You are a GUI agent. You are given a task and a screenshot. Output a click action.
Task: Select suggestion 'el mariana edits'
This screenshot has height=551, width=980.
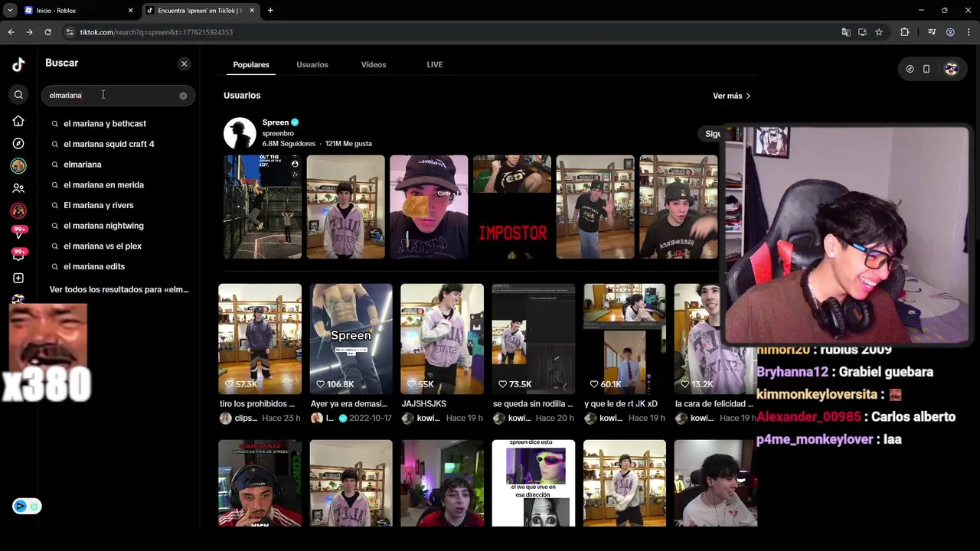point(94,266)
